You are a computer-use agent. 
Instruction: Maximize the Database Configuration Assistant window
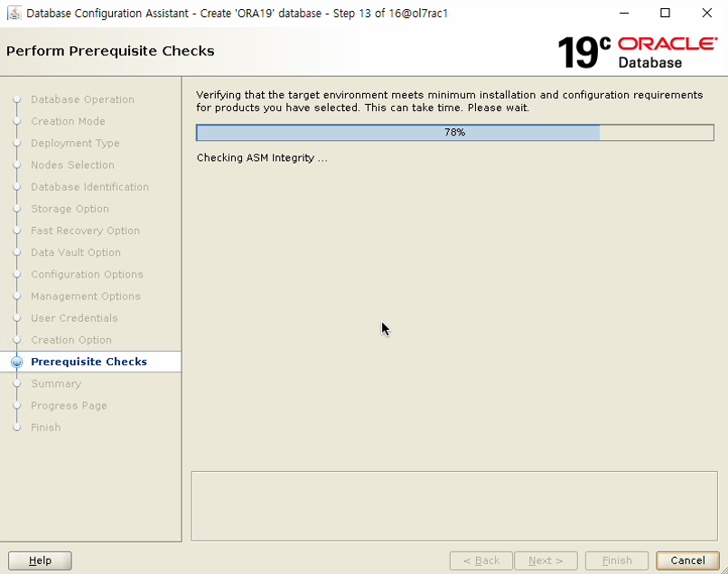tap(665, 13)
